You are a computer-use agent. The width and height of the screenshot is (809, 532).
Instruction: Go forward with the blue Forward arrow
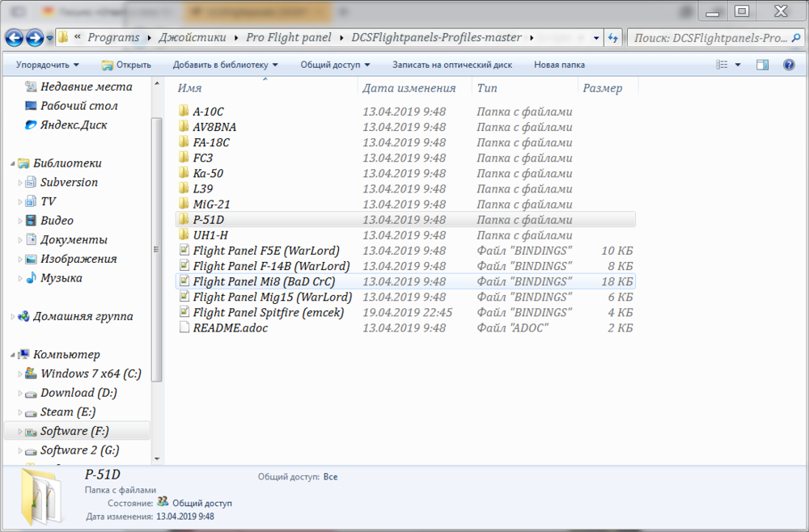tap(35, 38)
